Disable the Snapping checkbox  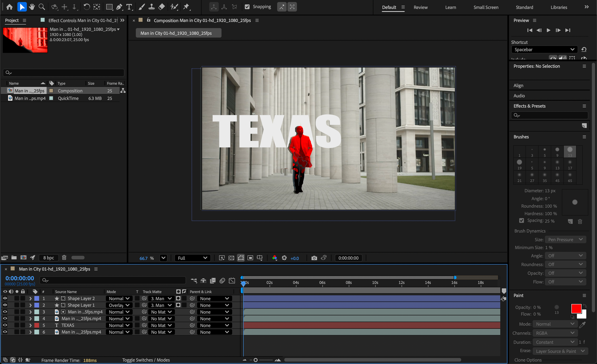tap(247, 7)
